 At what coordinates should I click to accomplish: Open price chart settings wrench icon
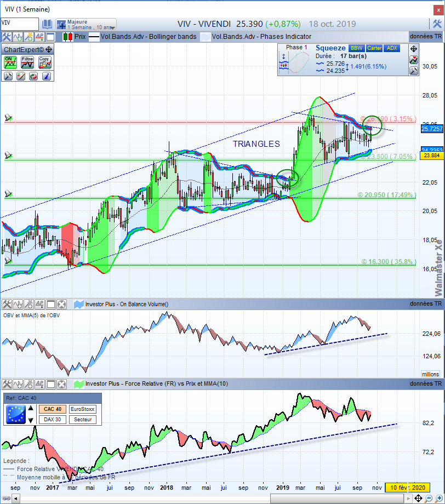(x=7, y=37)
